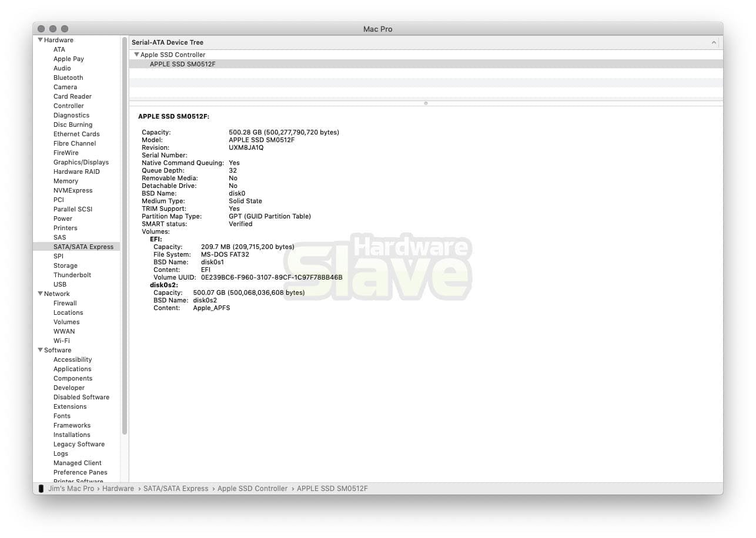Open the Controller category
This screenshot has width=756, height=538.
pos(69,106)
